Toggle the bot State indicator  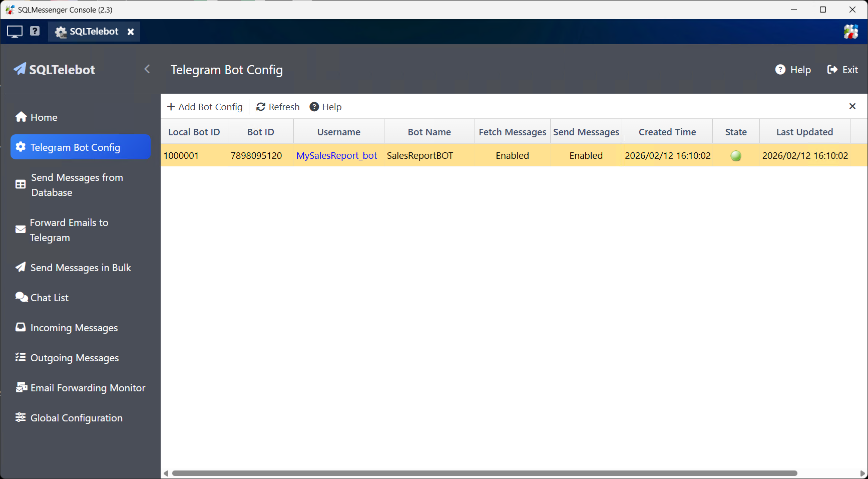click(736, 155)
